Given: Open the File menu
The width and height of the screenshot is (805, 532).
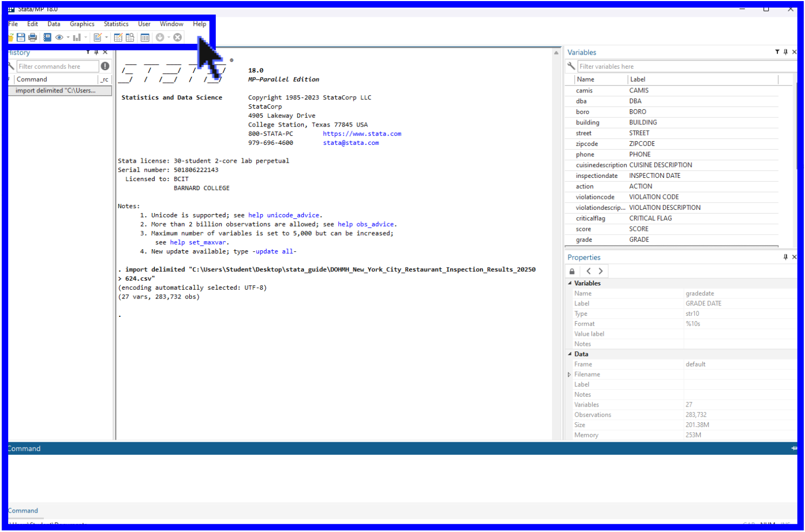Looking at the screenshot, I should (x=13, y=24).
